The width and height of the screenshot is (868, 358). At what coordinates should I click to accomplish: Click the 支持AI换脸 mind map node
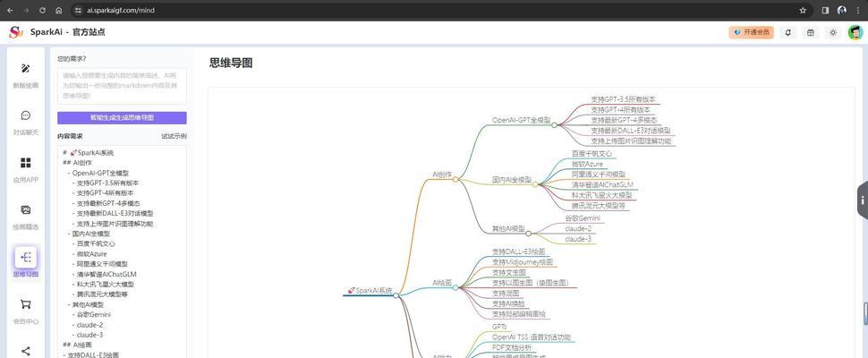[x=507, y=303]
